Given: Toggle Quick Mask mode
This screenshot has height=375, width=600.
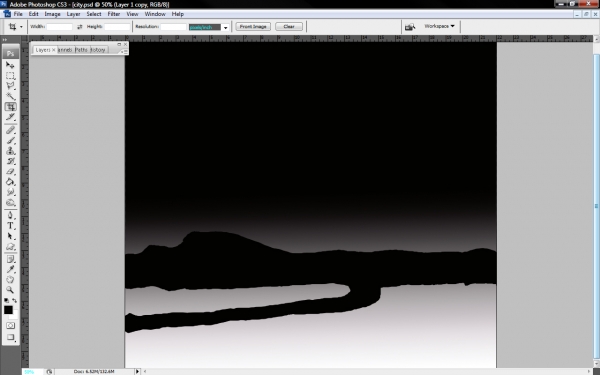Looking at the screenshot, I should 10,326.
